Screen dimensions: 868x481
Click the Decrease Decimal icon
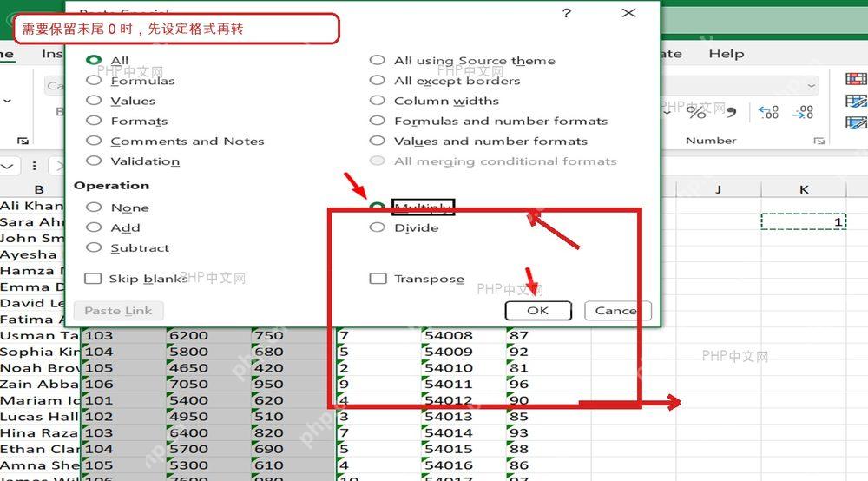coord(803,112)
